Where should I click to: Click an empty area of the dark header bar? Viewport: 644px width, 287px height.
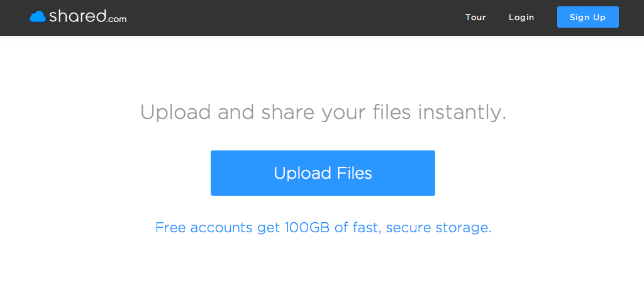(283, 17)
